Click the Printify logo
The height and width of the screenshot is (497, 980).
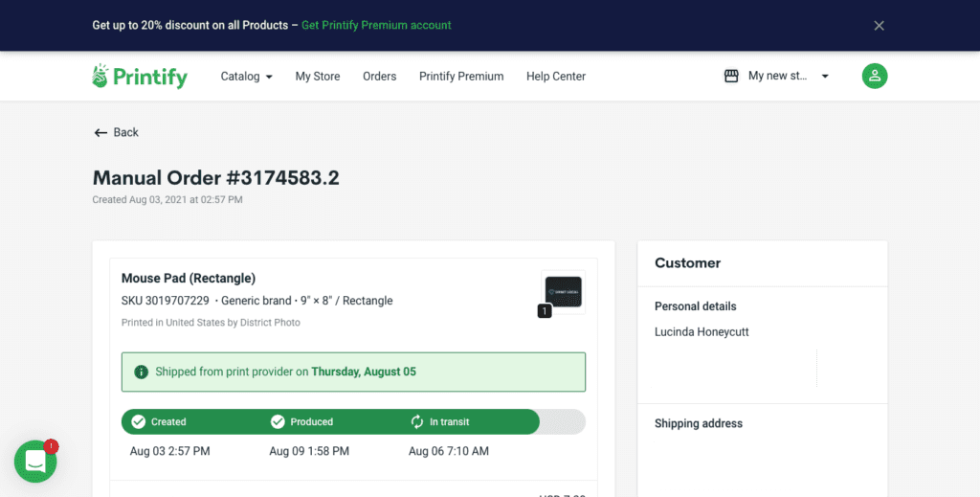pos(140,77)
